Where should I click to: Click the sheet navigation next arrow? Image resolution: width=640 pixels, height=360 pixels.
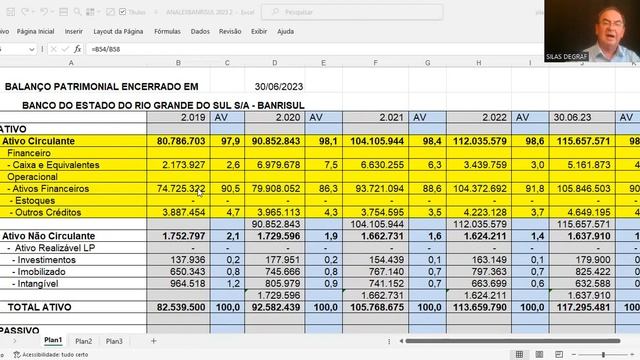coord(15,341)
